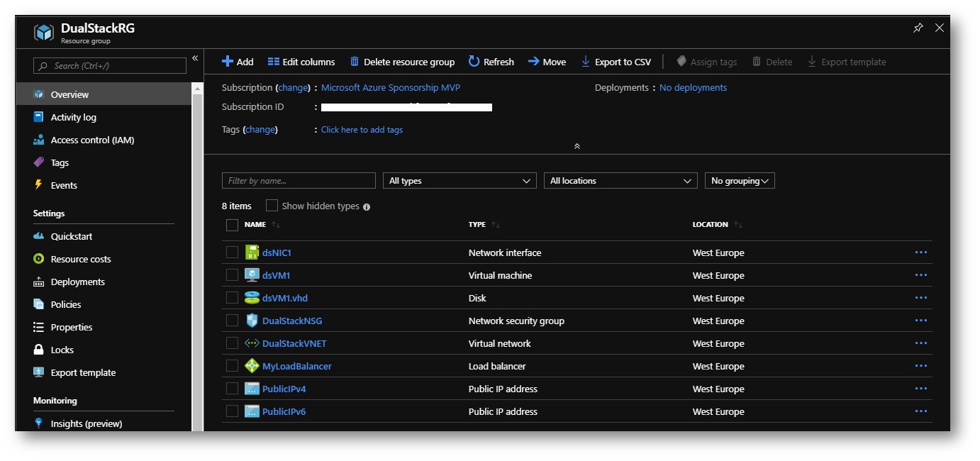Screen dimensions: 980x461
Task: Click the Export template sidebar icon
Action: pos(39,372)
